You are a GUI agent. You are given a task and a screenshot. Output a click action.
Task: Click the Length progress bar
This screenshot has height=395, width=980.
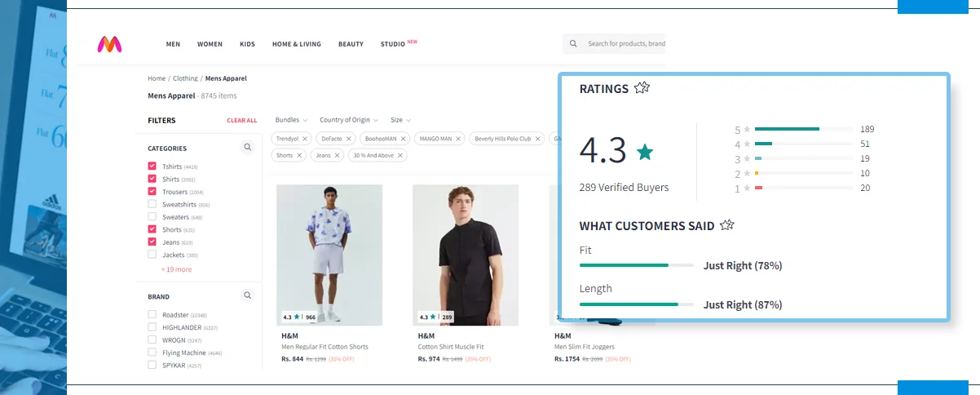tap(637, 304)
